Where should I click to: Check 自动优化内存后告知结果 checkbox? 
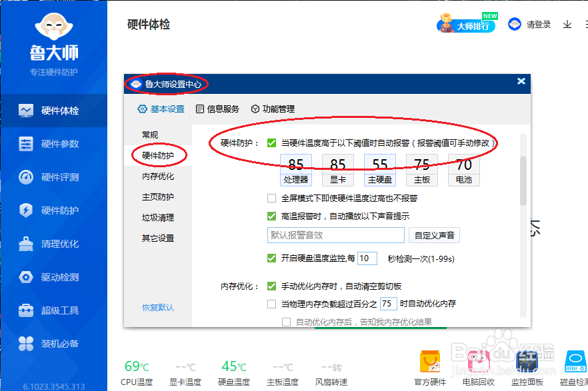[287, 322]
